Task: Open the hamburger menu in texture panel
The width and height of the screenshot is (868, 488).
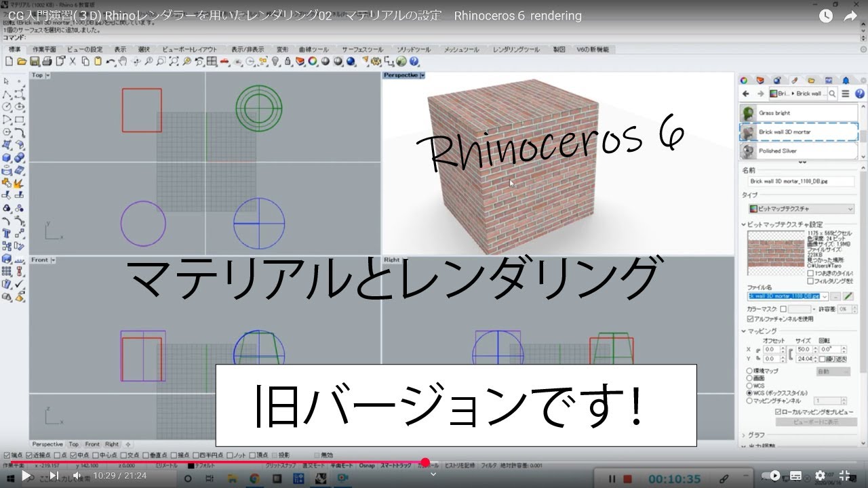Action: click(846, 94)
